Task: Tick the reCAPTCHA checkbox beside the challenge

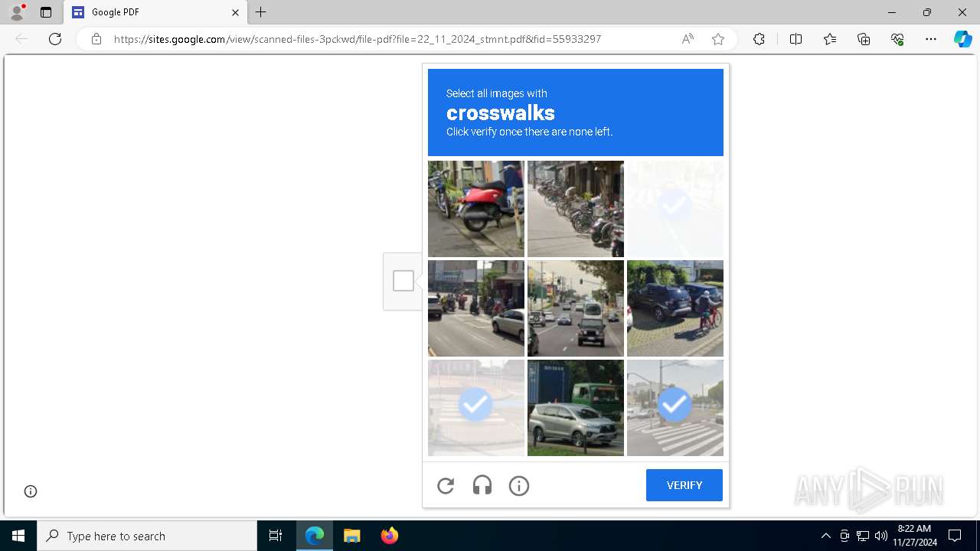Action: click(x=403, y=281)
